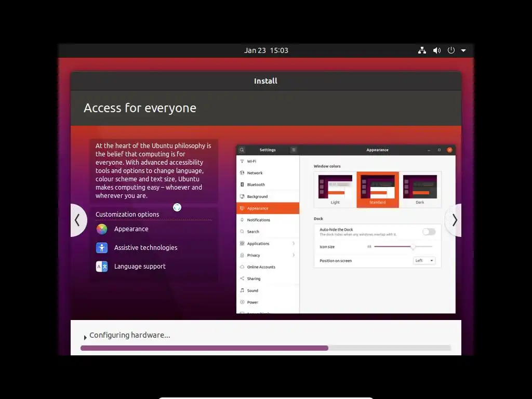Minimize the Appearance settings window

point(429,150)
